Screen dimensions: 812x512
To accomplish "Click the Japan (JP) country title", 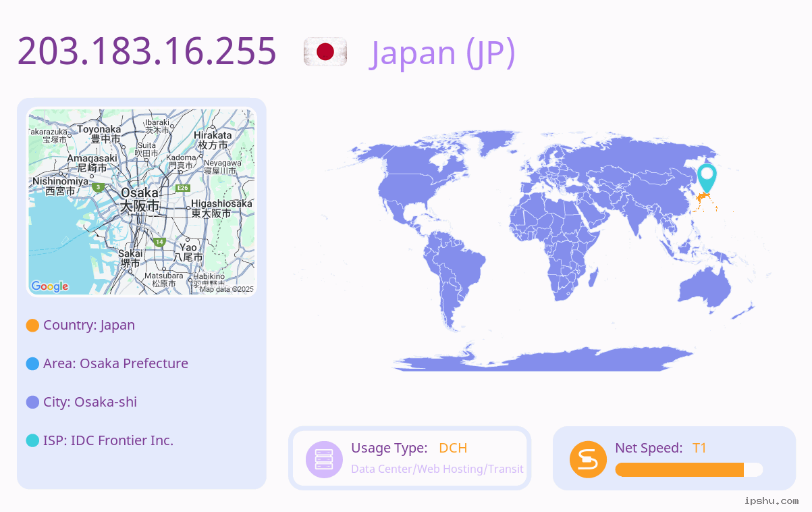I will (443, 52).
